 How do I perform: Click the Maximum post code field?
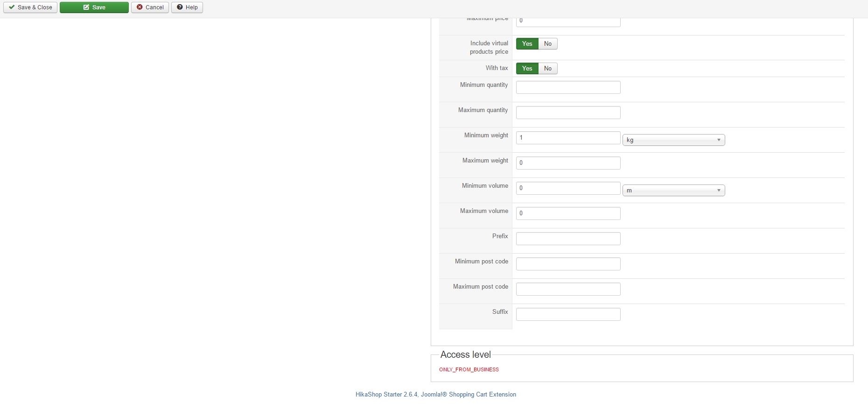coord(568,289)
